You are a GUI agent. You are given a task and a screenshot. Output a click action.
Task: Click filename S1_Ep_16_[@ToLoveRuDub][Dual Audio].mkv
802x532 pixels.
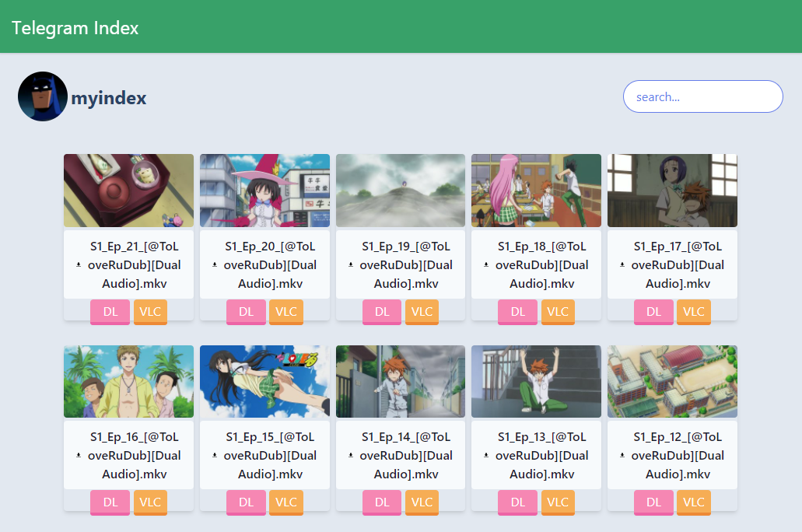[135, 455]
